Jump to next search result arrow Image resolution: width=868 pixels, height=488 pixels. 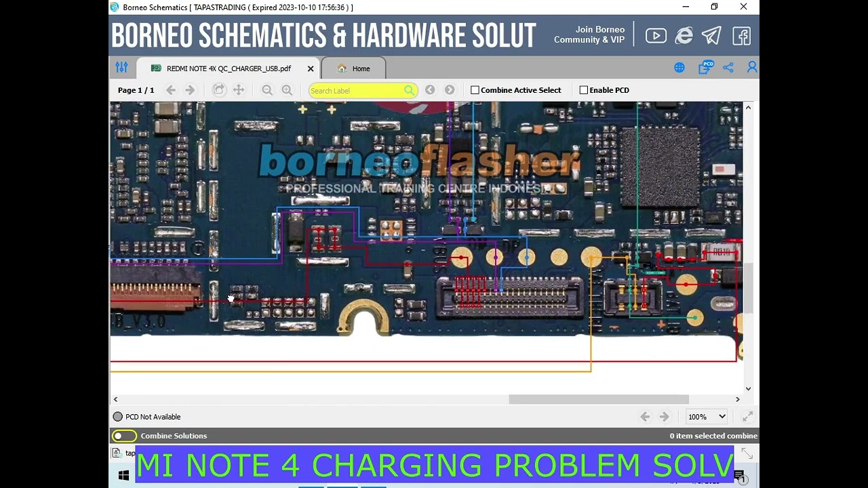click(x=450, y=90)
